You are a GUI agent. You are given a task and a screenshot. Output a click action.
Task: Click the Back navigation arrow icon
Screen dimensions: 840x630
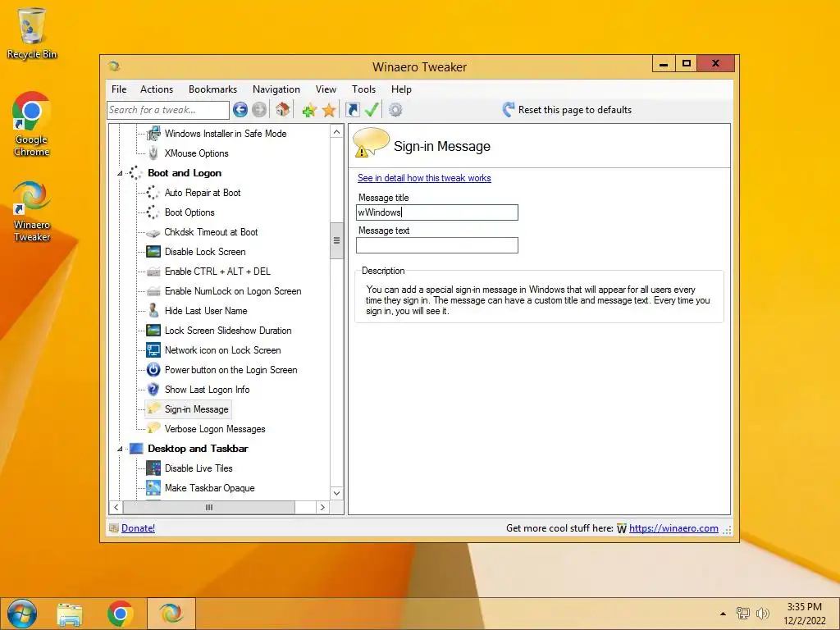(x=240, y=110)
